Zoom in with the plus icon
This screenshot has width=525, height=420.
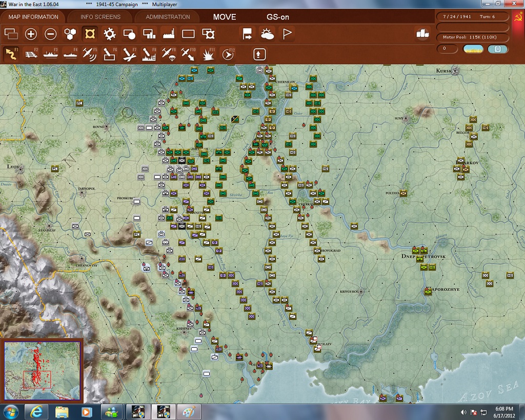click(x=31, y=34)
